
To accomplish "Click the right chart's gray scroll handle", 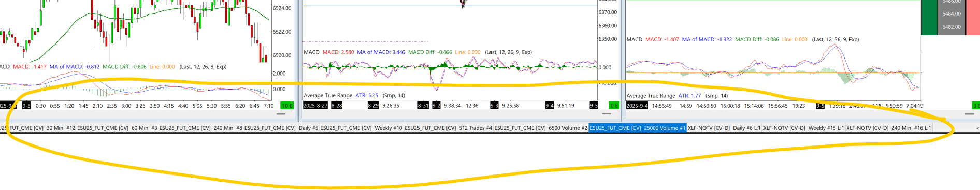I will point(969,114).
